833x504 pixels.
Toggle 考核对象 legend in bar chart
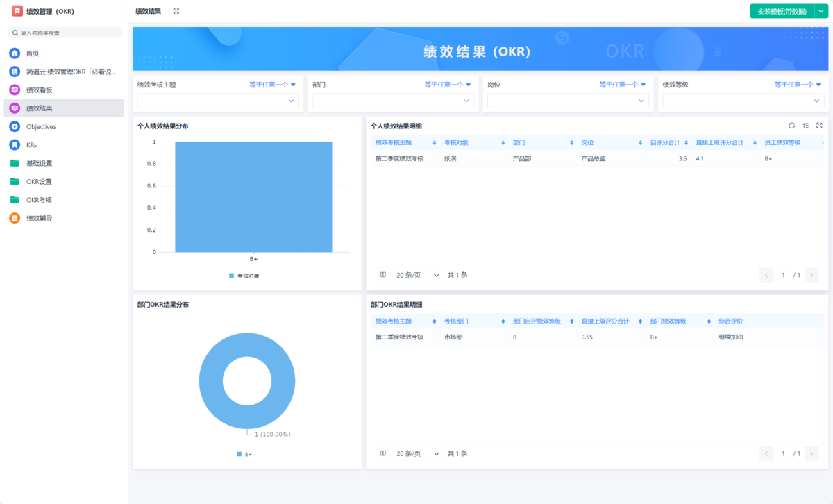(x=244, y=276)
